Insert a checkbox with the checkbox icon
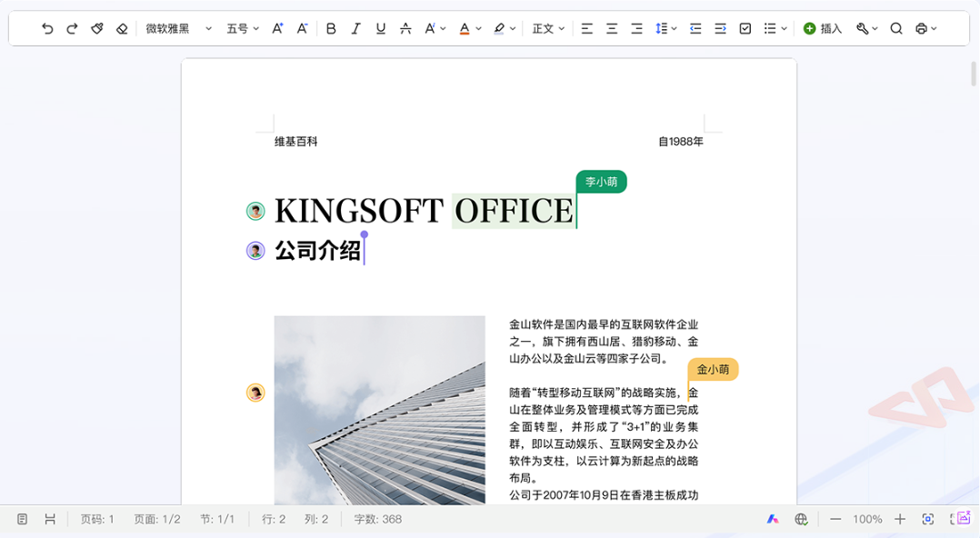The width and height of the screenshot is (980, 538). pyautogui.click(x=745, y=29)
